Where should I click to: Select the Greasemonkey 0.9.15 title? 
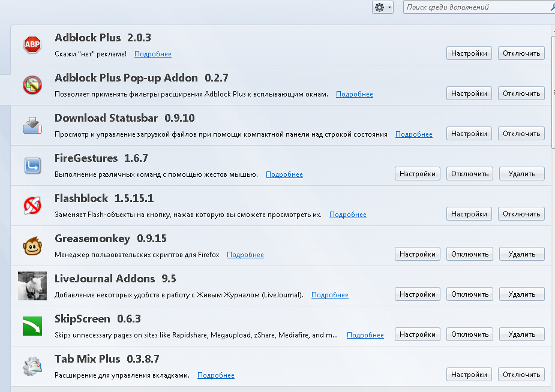[x=110, y=239]
